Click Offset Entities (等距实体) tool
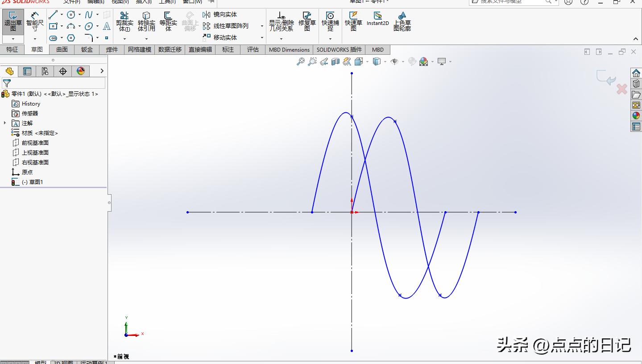 [x=168, y=21]
